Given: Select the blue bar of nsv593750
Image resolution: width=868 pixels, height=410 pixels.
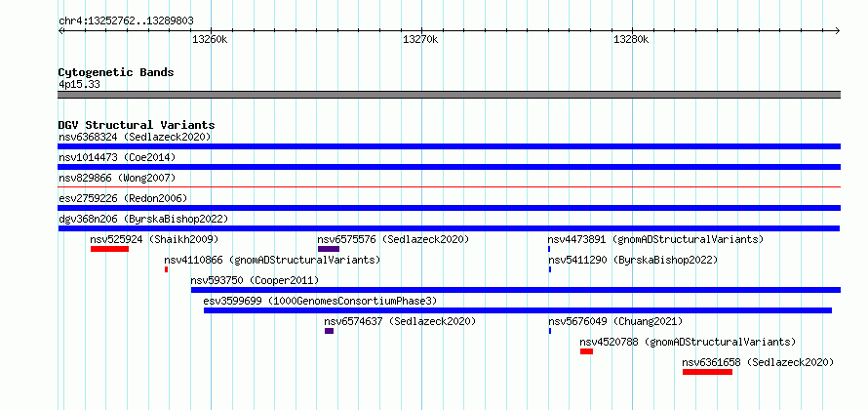Looking at the screenshot, I should 515,290.
